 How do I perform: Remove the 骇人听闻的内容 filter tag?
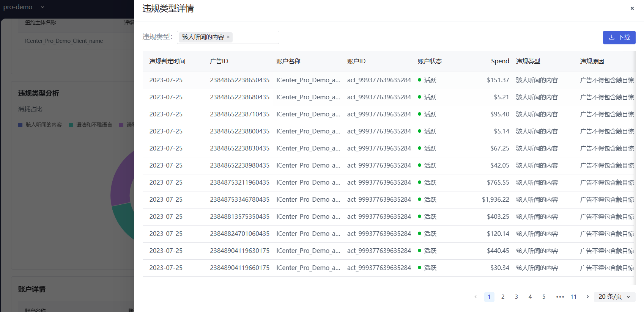pyautogui.click(x=228, y=37)
